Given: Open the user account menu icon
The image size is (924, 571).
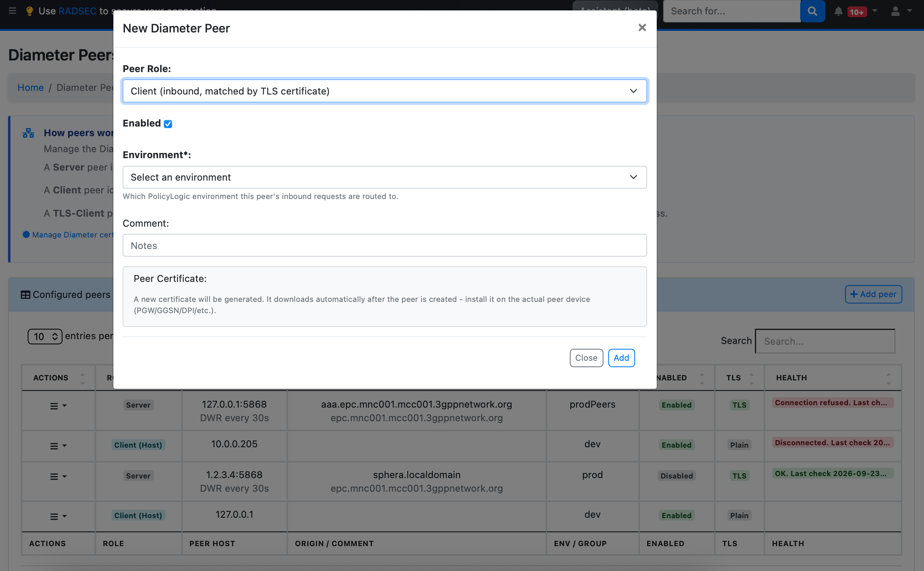Looking at the screenshot, I should click(x=895, y=11).
